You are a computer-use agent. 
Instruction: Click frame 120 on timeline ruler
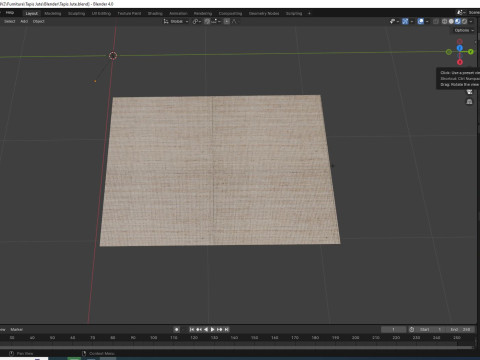194,338
